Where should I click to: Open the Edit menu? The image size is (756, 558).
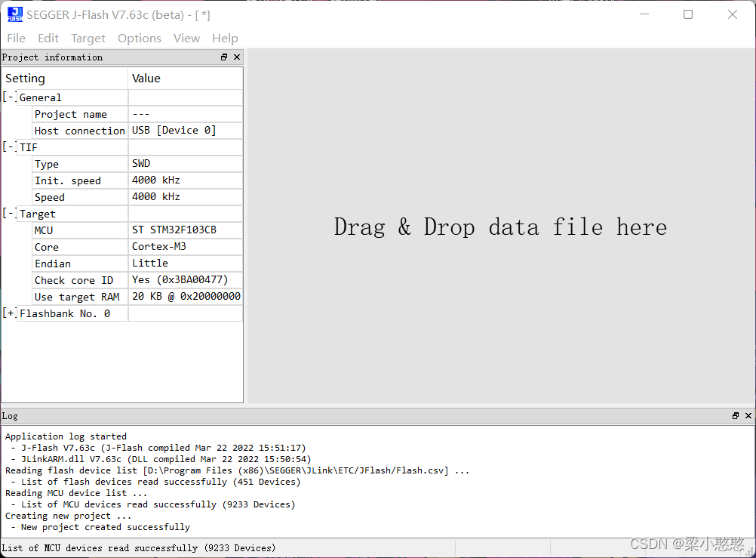click(x=48, y=39)
